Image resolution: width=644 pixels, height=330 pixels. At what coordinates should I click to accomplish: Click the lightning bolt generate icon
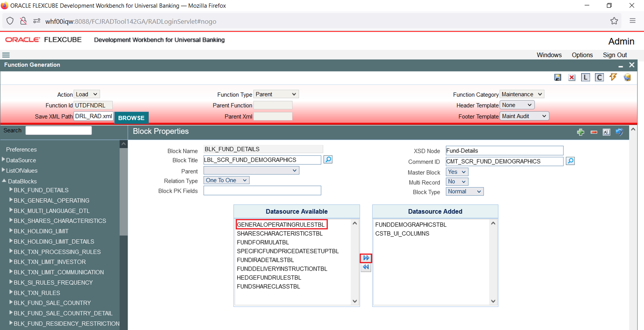[x=613, y=77]
